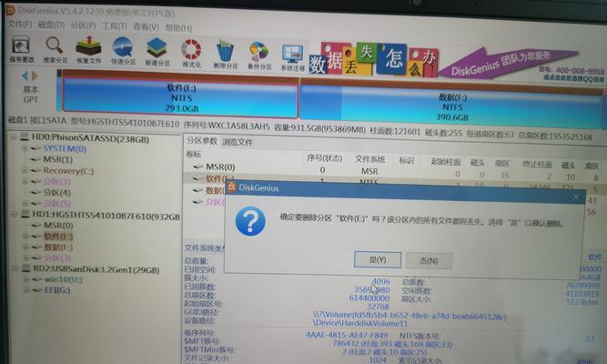Open the 磁盘(D) menu
Image resolution: width=607 pixels, height=364 pixels.
coord(51,25)
